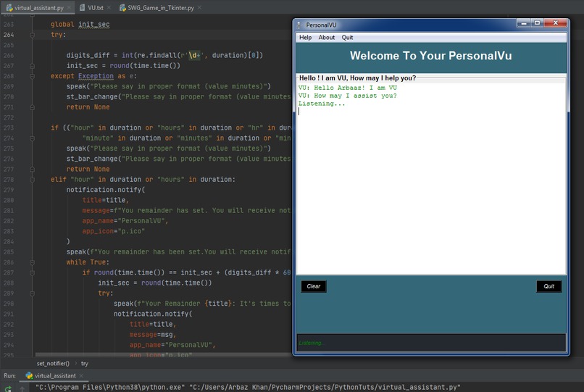Click the 'VU: Hello Arbaaz! I am VU' line
The height and width of the screenshot is (392, 584).
pyautogui.click(x=348, y=88)
